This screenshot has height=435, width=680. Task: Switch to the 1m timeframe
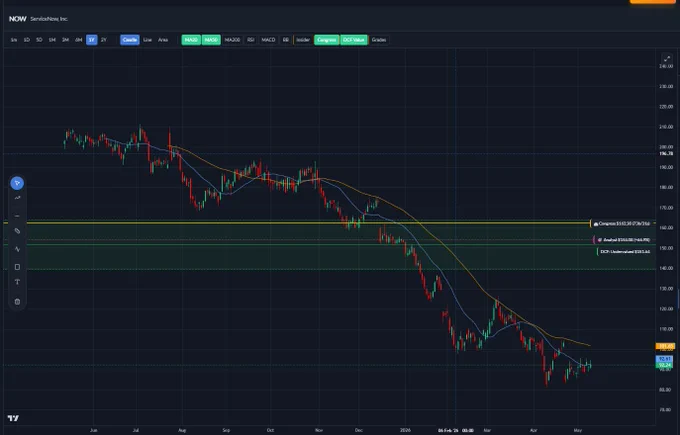(14, 40)
